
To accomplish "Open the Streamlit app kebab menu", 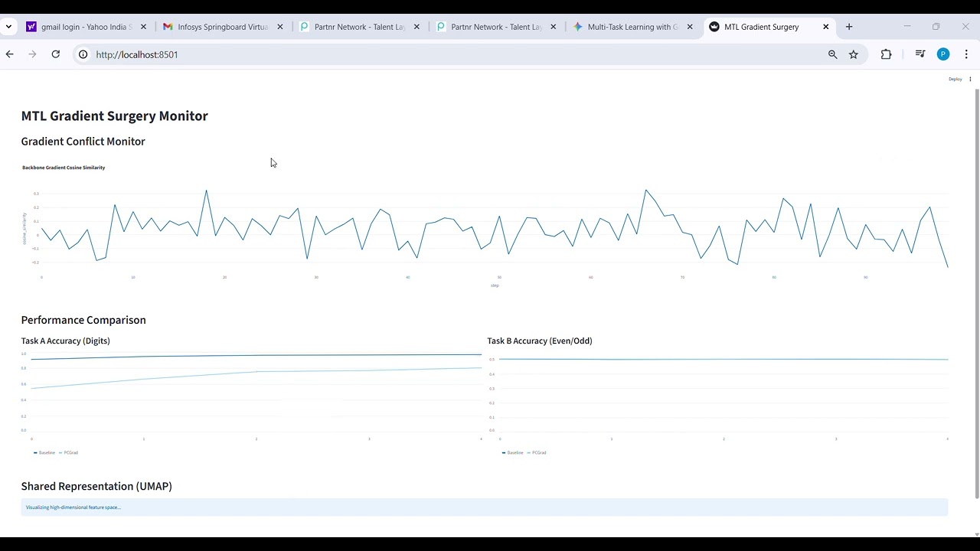I will [x=970, y=79].
